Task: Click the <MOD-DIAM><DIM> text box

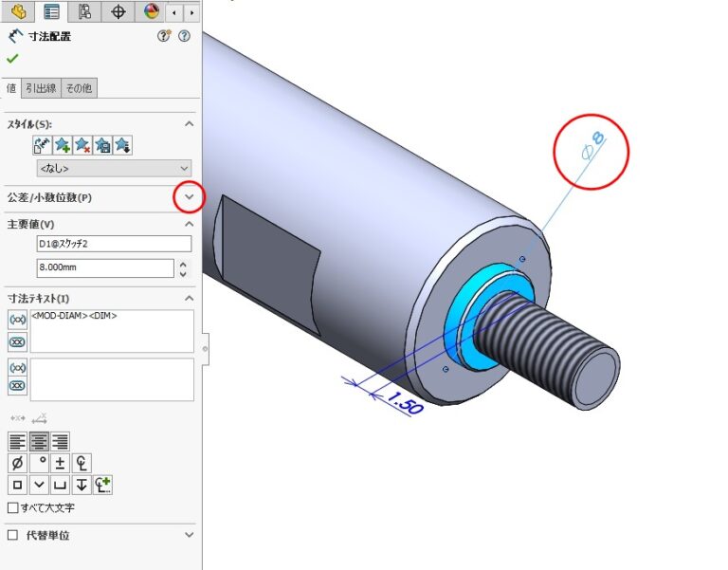Action: (x=112, y=331)
